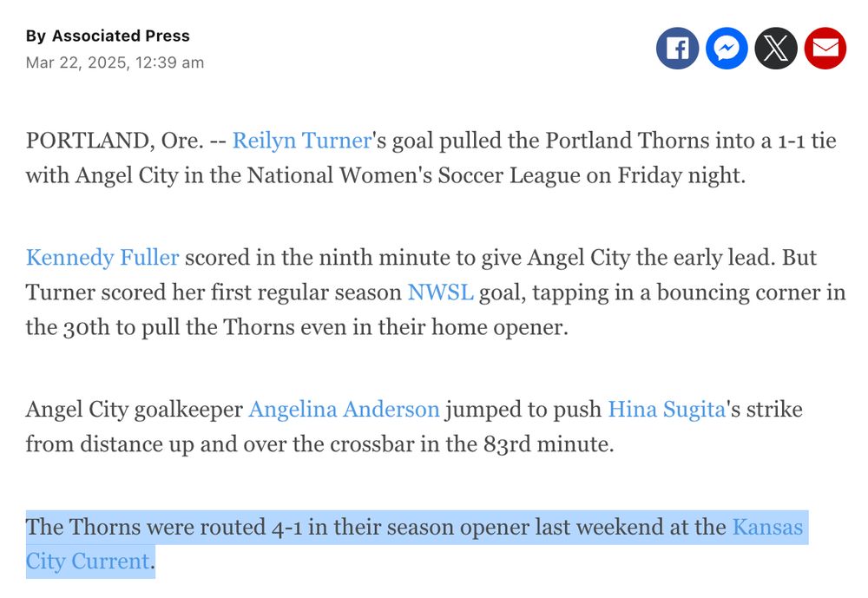The image size is (868, 598).
Task: Open the NWSL league link
Action: click(x=439, y=292)
